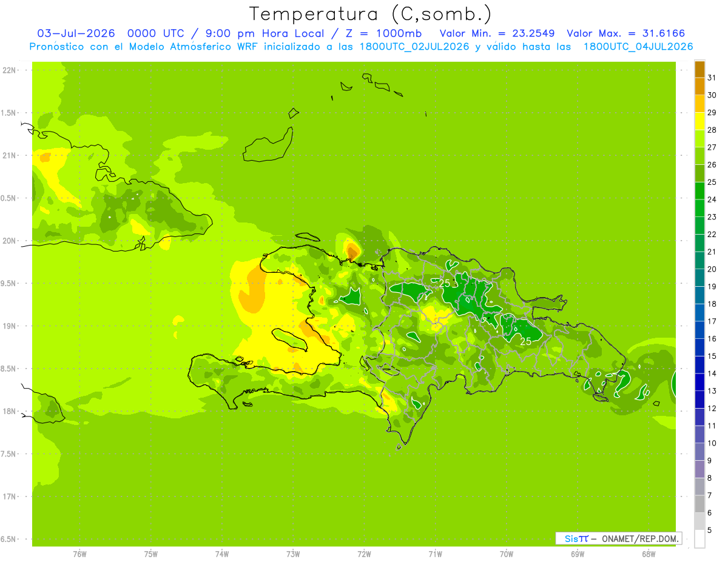Image resolution: width=728 pixels, height=562 pixels.
Task: Click the '20N' latitude label
Action: [x=8, y=241]
